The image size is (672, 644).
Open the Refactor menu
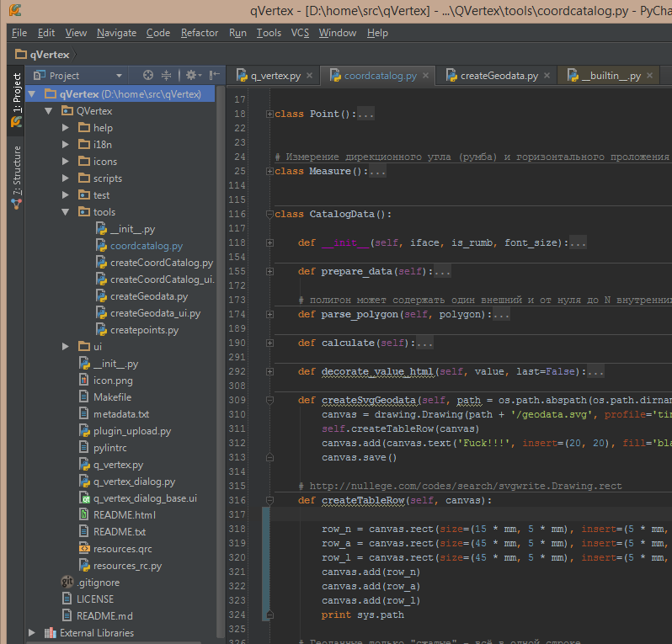(x=199, y=33)
